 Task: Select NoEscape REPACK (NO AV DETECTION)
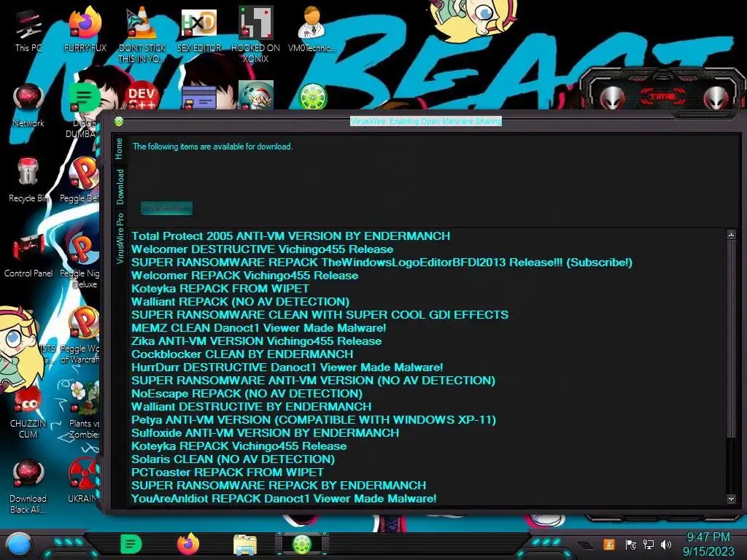tap(247, 394)
